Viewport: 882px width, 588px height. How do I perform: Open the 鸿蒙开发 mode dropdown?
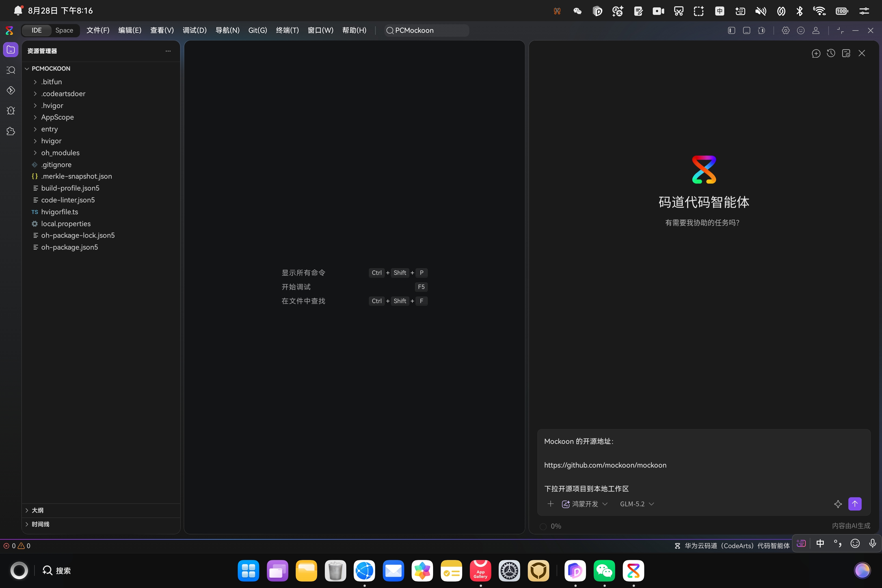point(585,504)
